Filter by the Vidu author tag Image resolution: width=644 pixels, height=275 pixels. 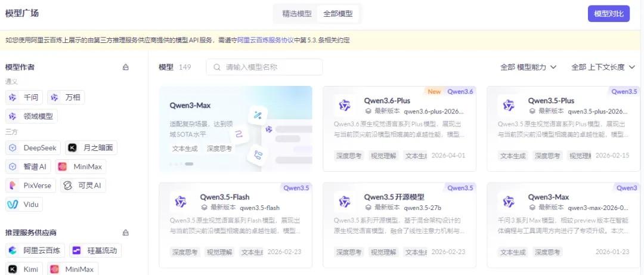[24, 204]
